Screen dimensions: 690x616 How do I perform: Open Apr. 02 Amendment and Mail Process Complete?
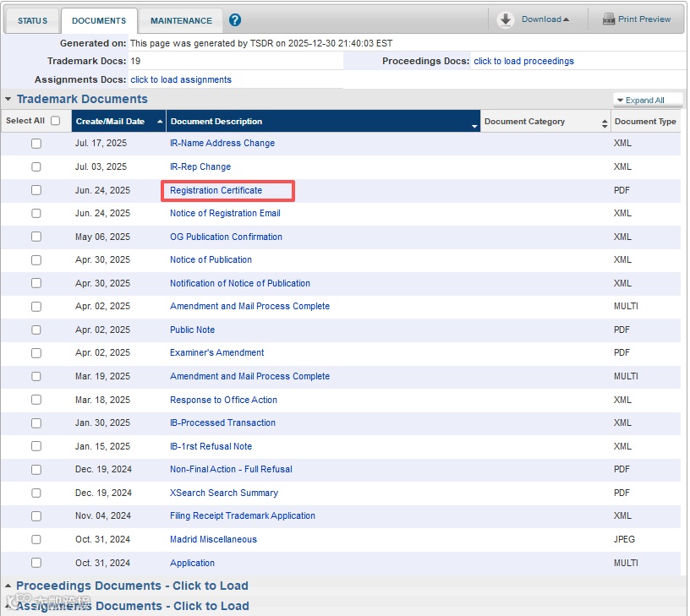tap(249, 306)
